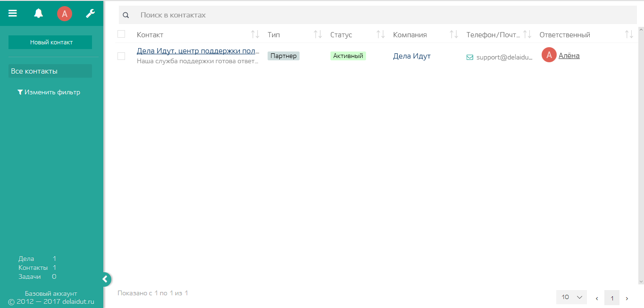The height and width of the screenshot is (308, 644).
Task: Click Алёна's avatar in responsible column
Action: (x=549, y=55)
